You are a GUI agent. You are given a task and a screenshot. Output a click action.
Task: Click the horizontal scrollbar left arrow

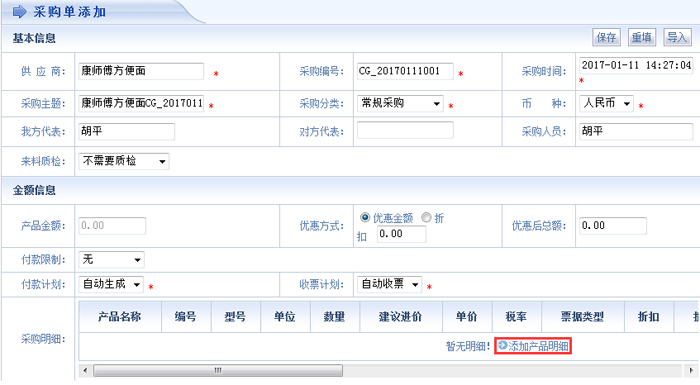(85, 370)
